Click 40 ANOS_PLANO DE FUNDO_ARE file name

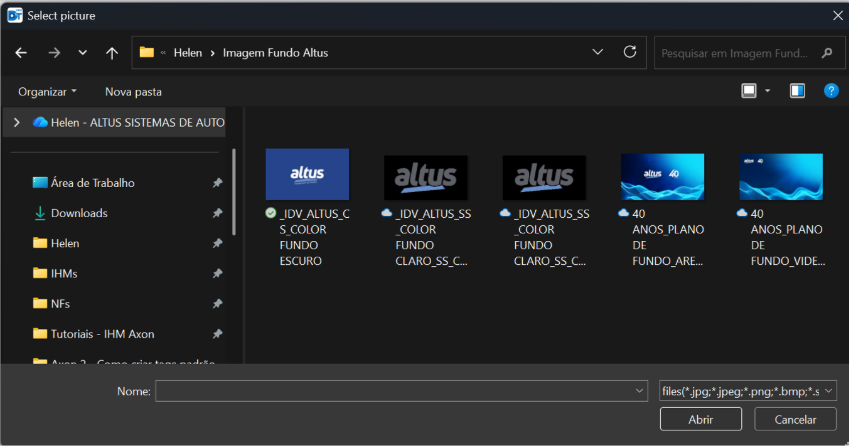[668, 237]
